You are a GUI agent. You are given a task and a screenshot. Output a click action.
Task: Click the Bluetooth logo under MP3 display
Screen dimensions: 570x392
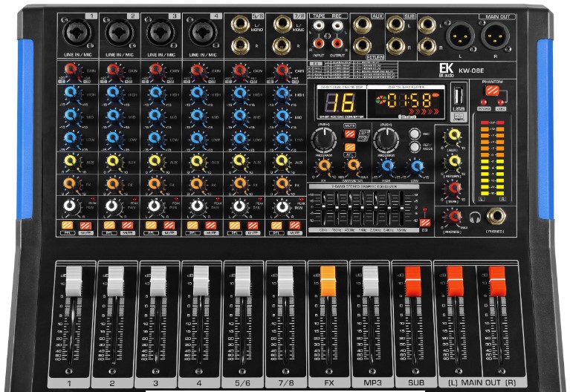(407, 117)
